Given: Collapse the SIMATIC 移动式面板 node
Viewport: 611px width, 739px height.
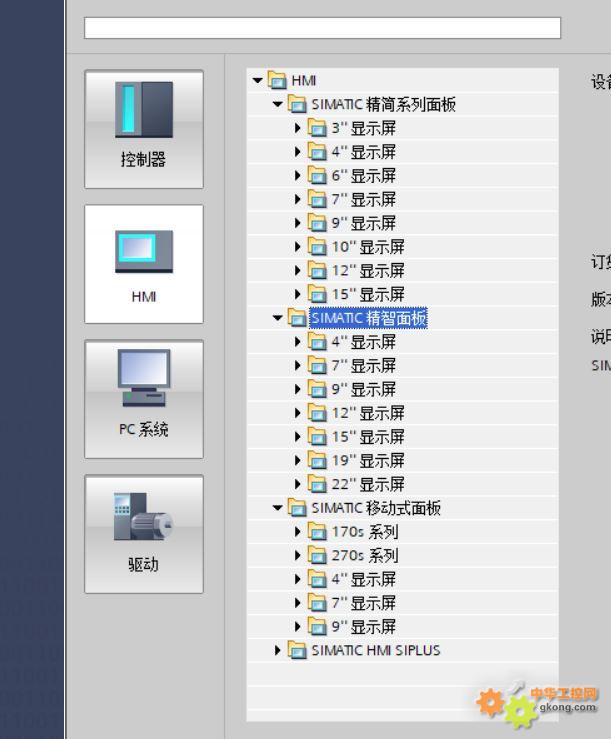Looking at the screenshot, I should tap(278, 508).
